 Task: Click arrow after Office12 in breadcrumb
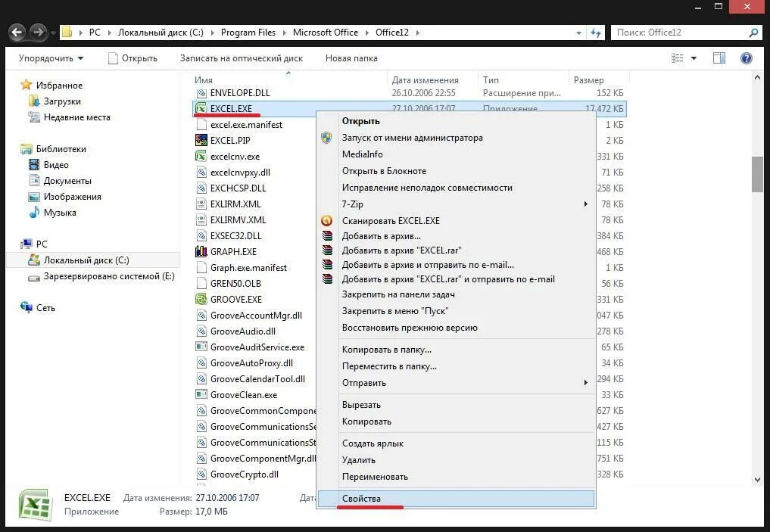point(418,33)
